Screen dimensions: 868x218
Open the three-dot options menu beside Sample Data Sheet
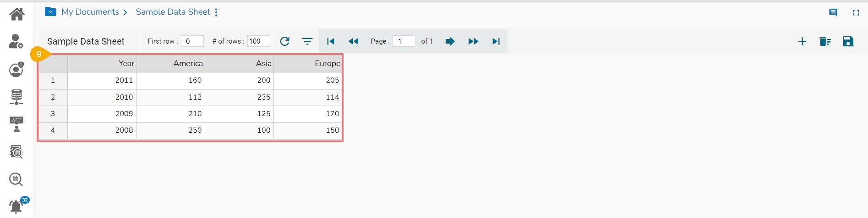pyautogui.click(x=216, y=12)
